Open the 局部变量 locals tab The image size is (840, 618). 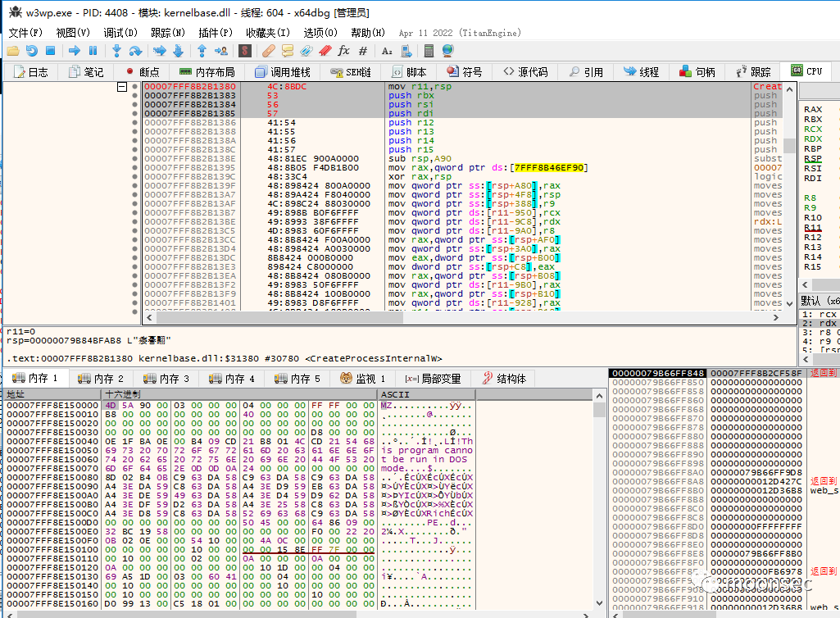[433, 379]
